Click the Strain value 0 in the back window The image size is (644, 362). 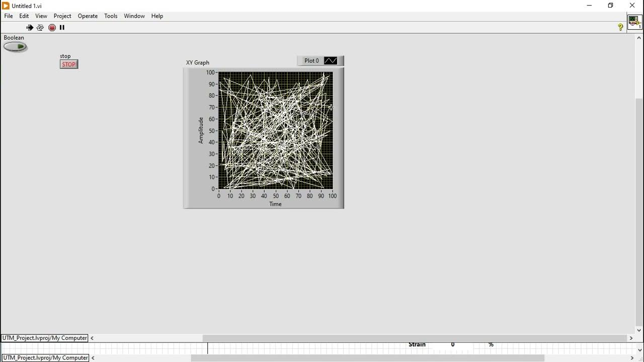(453, 345)
